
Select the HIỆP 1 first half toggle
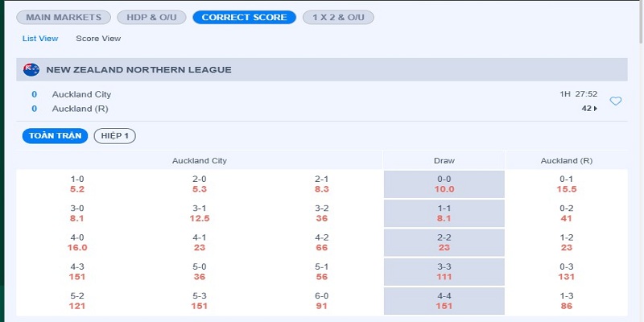coord(115,135)
